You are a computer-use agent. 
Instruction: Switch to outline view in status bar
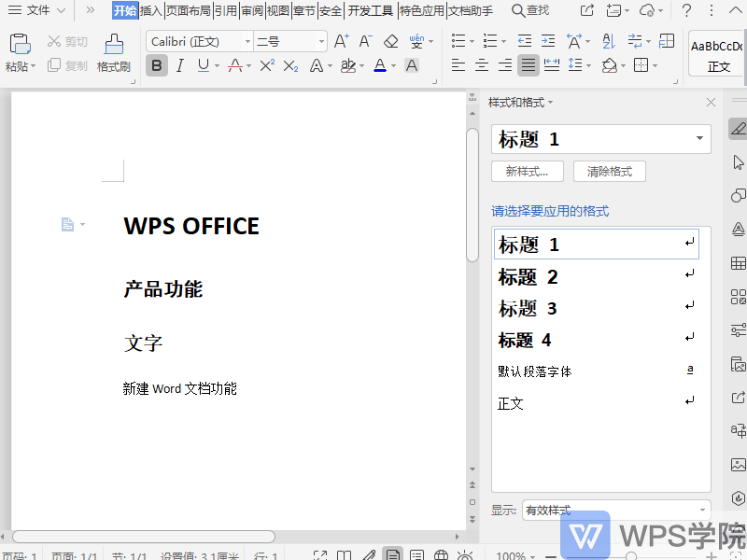(x=416, y=555)
